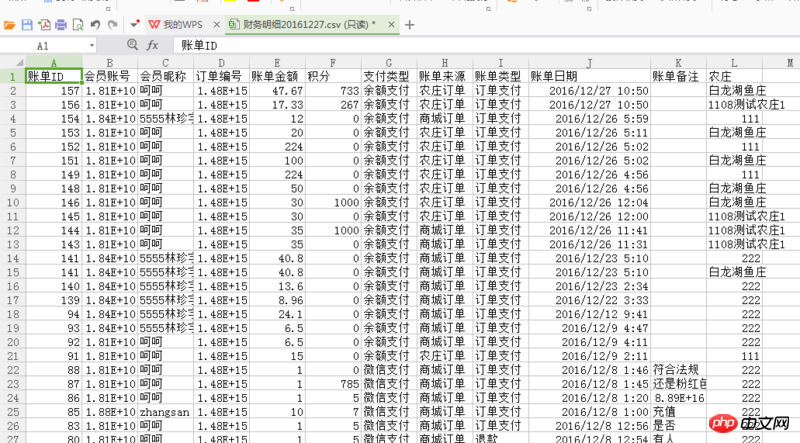Click the undo arrow
This screenshot has width=800, height=443.
[x=95, y=23]
